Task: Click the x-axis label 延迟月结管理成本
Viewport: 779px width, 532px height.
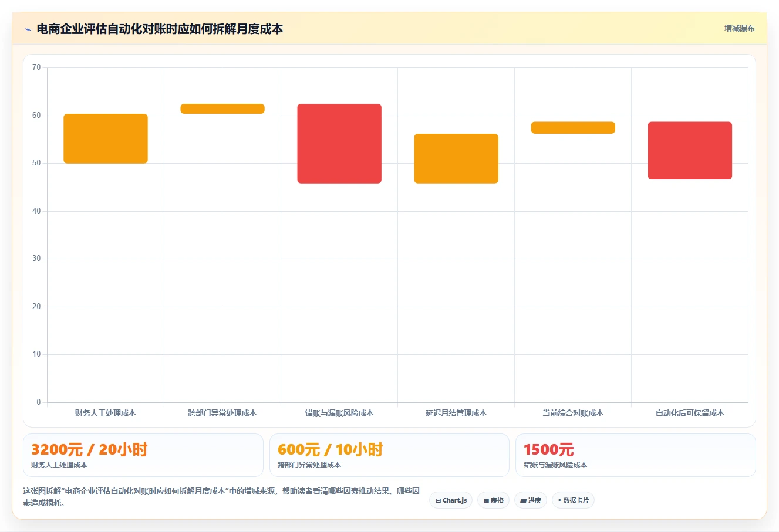Action: (456, 413)
